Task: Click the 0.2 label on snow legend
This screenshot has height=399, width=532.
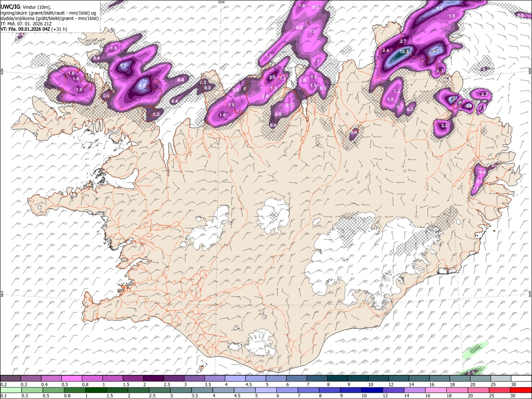Action: click(3, 384)
